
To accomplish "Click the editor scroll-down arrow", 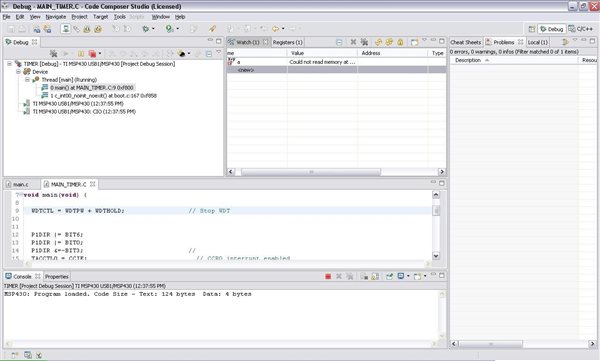I will coord(436,256).
